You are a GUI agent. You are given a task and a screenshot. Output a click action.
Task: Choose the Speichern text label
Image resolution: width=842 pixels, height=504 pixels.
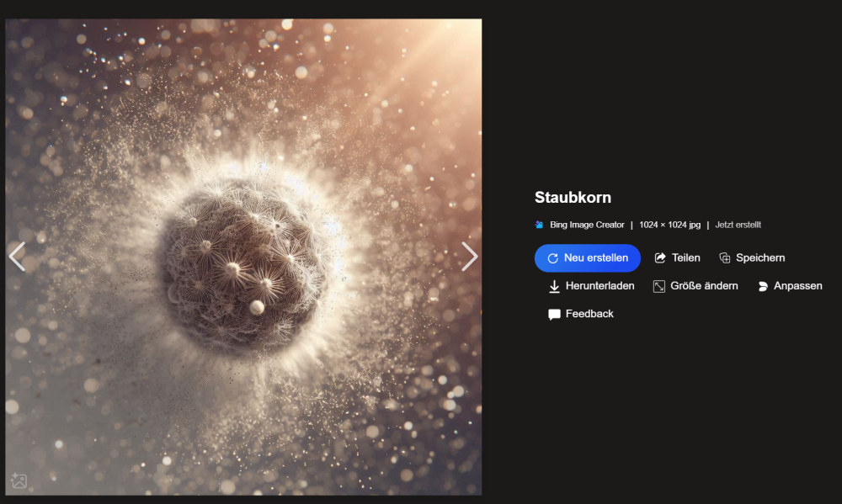click(759, 258)
